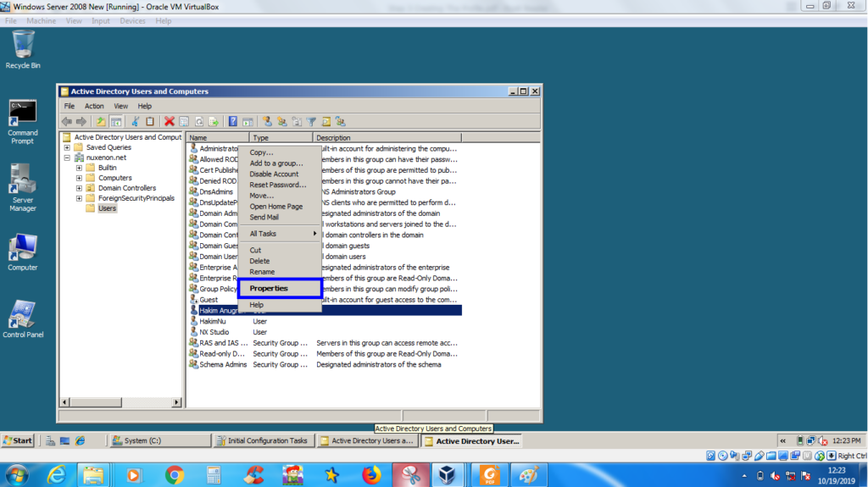Select the Computer desktop icon
The image size is (868, 487).
(23, 252)
